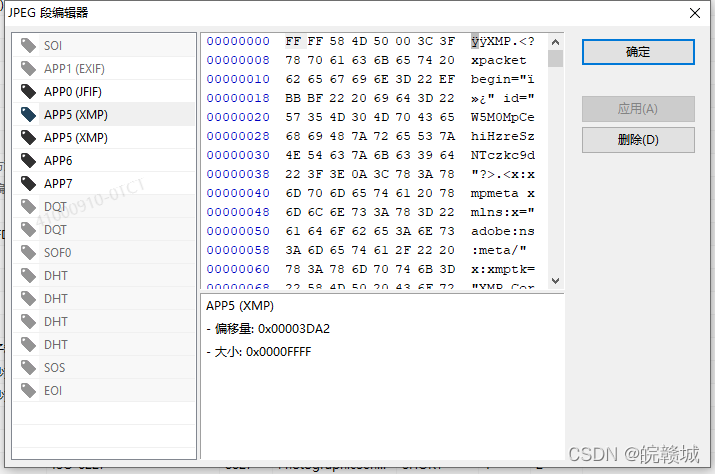Click the SOF0 tag icon
Viewport: 715px width, 474px height.
[x=28, y=252]
